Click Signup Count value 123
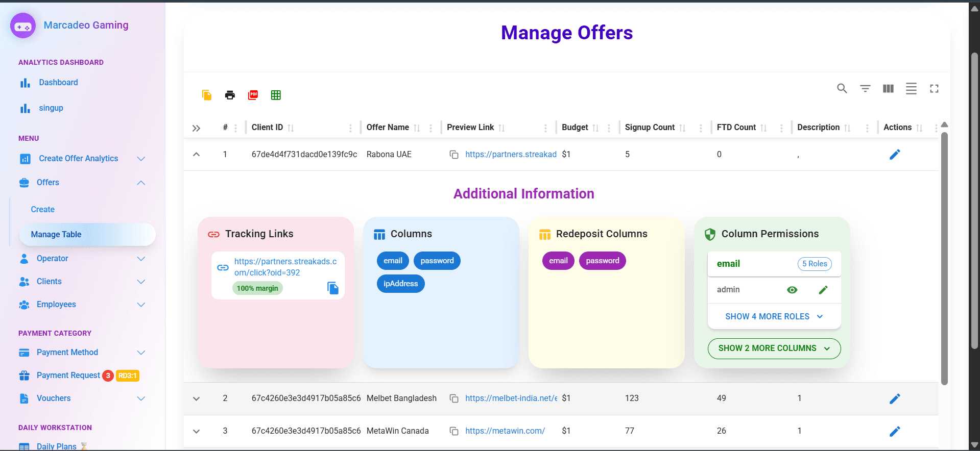 coord(632,398)
